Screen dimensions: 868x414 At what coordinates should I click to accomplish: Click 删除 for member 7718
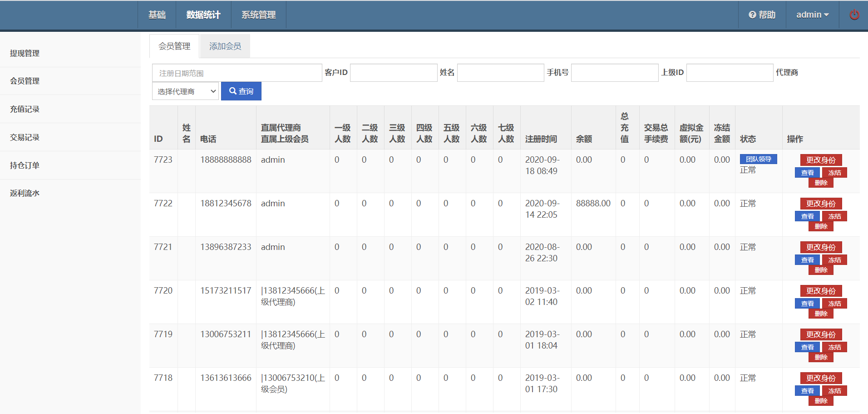(821, 401)
